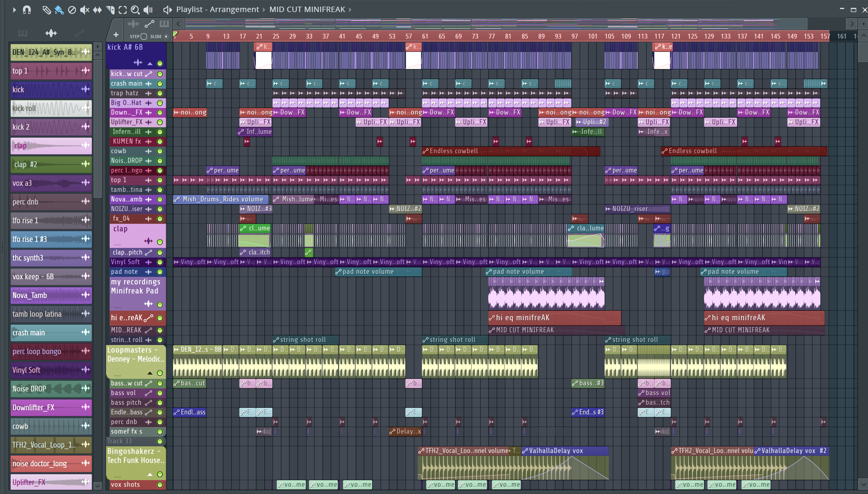Click the playlist vertical scrollbar thumb

point(863,52)
